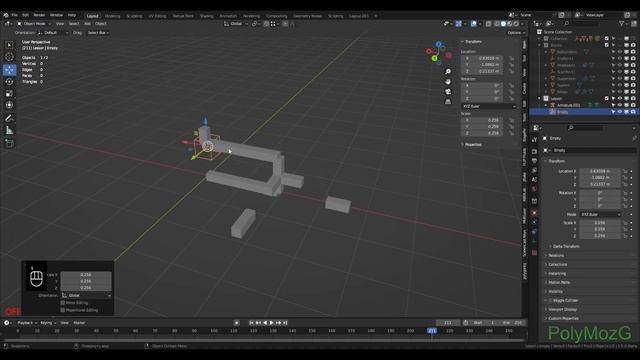Open the Render menu
This screenshot has height=360, width=640.
coord(39,15)
